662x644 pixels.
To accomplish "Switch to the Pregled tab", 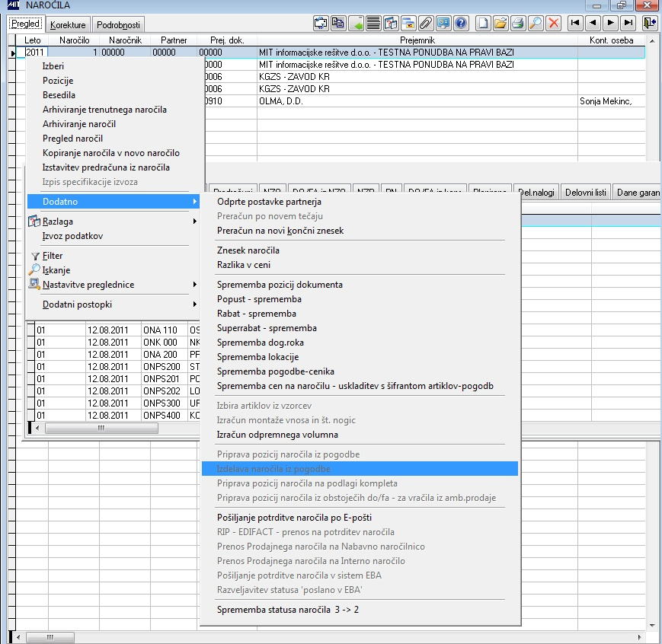I will (25, 24).
